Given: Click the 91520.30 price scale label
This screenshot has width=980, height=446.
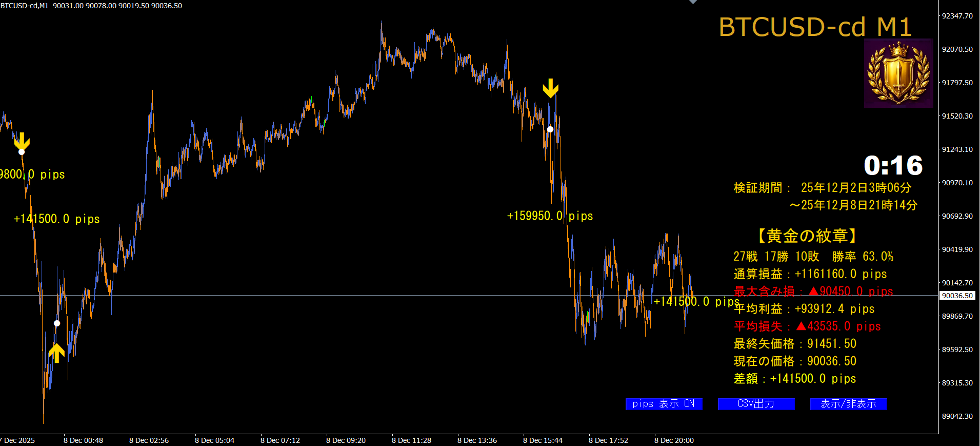Looking at the screenshot, I should click(957, 116).
